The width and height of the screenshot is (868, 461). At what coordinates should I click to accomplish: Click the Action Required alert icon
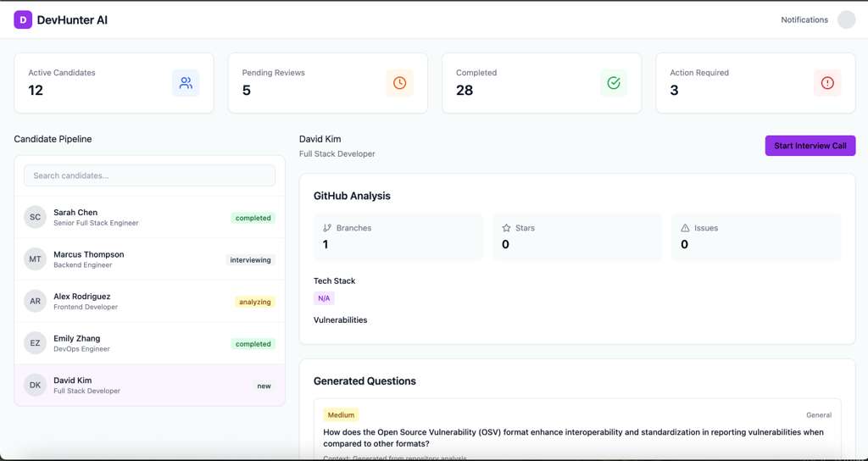[x=827, y=83]
